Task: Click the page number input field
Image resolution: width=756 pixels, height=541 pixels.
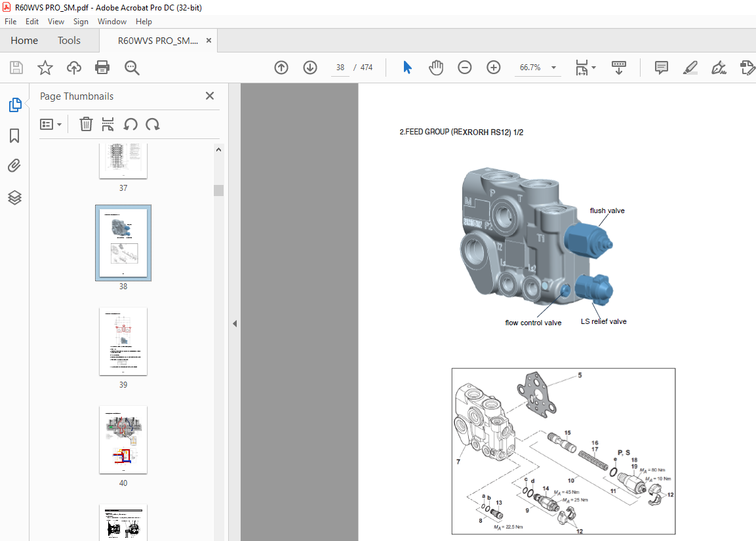Action: coord(340,68)
